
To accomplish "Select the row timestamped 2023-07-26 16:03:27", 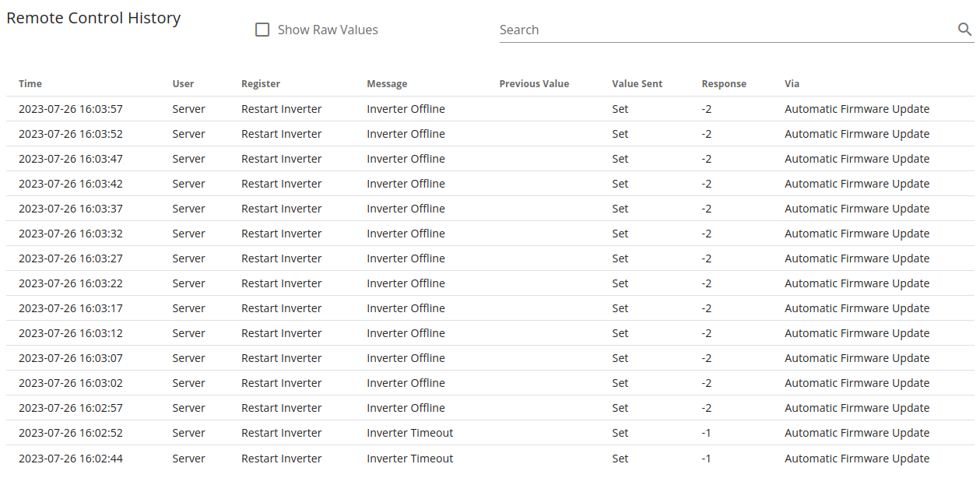I will (490, 258).
